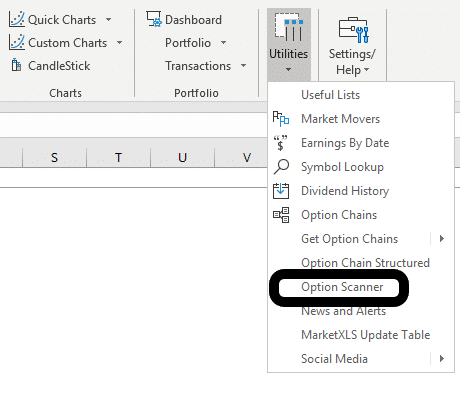Expand the Social Media submenu arrow

click(x=442, y=359)
